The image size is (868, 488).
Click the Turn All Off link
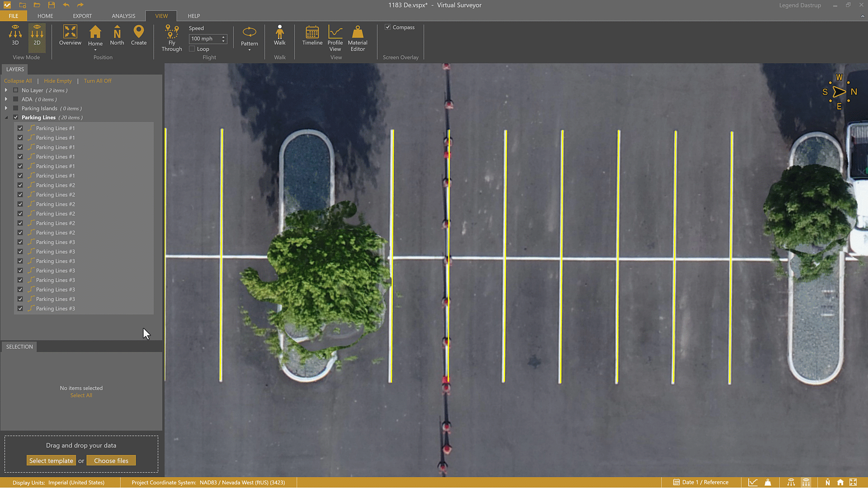[x=97, y=81]
